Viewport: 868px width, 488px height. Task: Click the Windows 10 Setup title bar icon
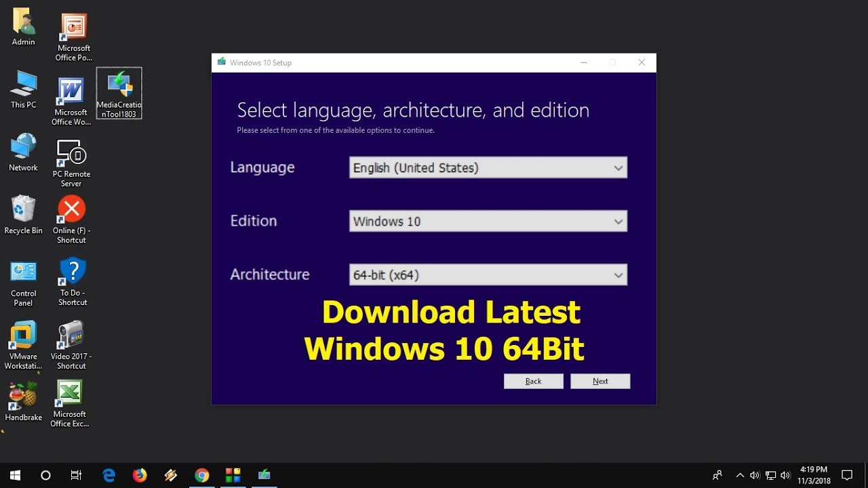click(x=221, y=62)
